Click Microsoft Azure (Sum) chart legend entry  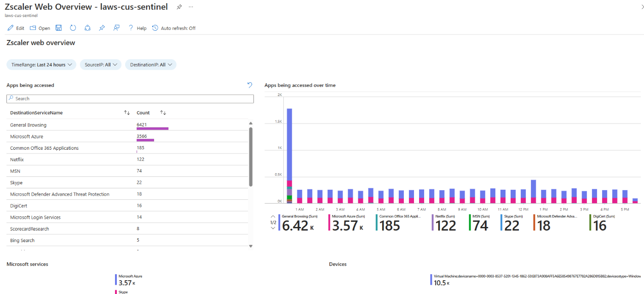pos(348,223)
